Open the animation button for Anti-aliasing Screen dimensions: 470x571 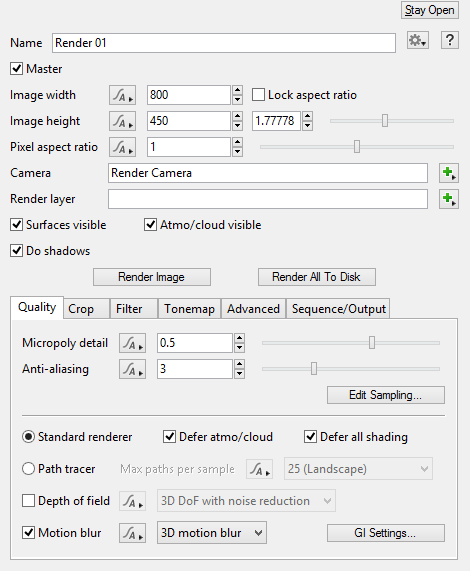tap(133, 369)
